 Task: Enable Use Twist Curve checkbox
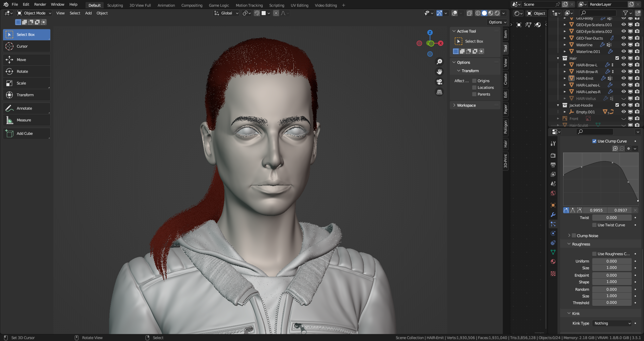pyautogui.click(x=594, y=225)
